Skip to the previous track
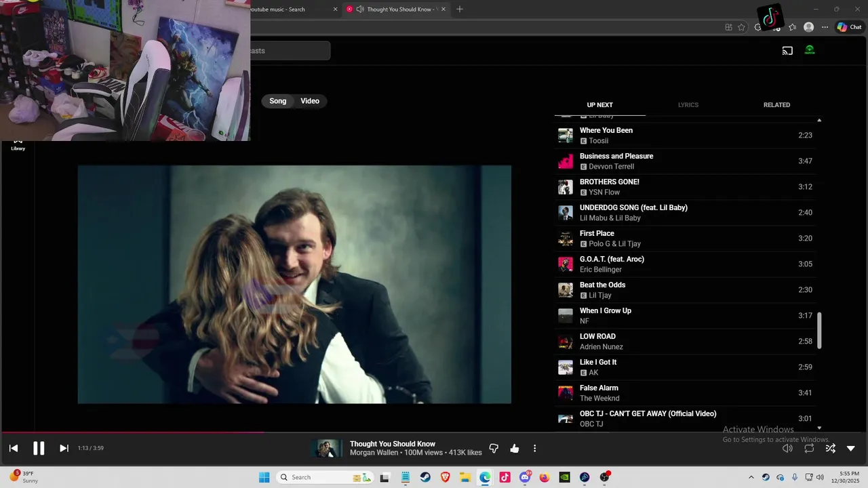The width and height of the screenshot is (868, 488). tap(14, 448)
